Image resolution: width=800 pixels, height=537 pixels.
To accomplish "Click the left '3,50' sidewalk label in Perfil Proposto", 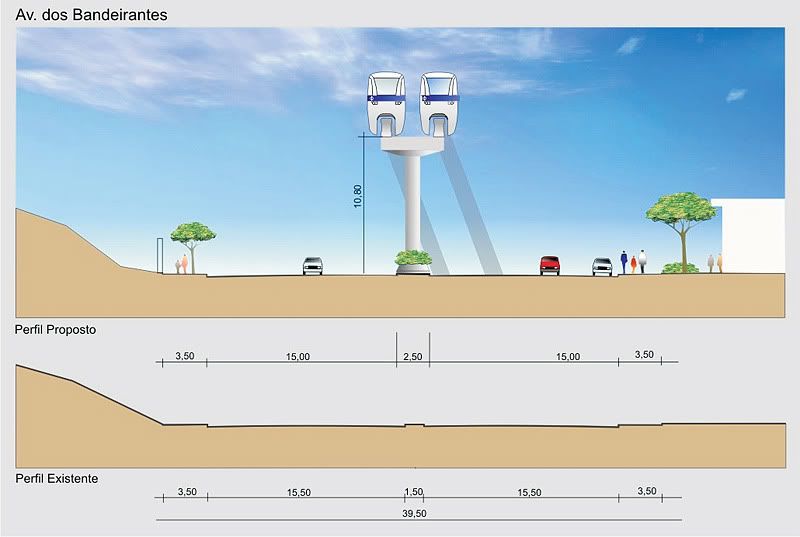I will click(x=185, y=355).
